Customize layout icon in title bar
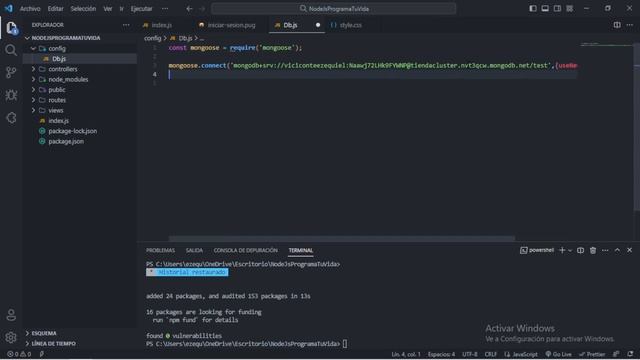Screen dimensions: 640x360 569,9
